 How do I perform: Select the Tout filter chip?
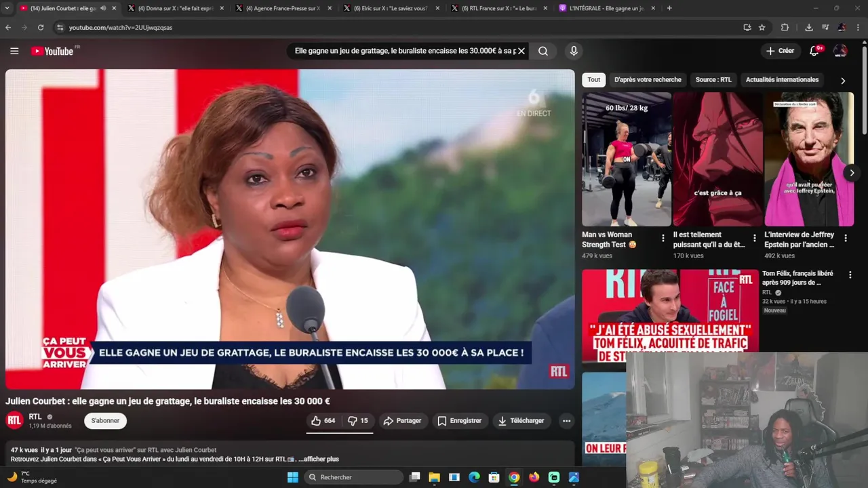tap(594, 80)
